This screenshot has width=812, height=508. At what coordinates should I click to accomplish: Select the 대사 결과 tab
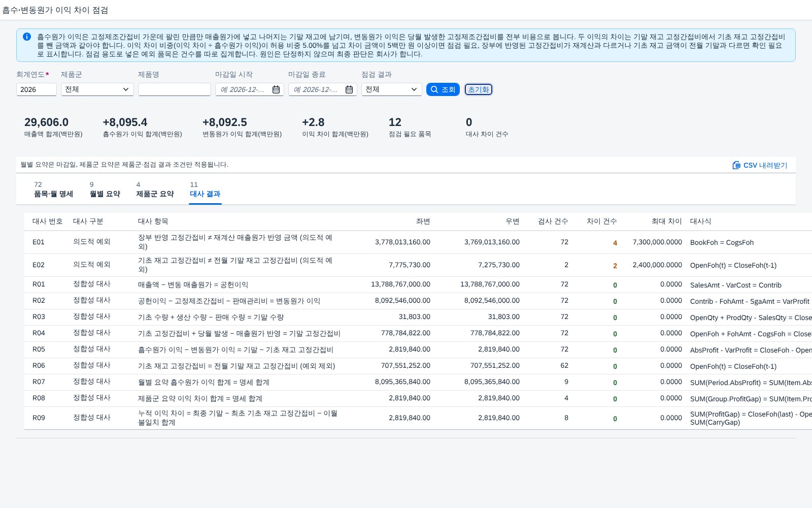click(x=205, y=189)
